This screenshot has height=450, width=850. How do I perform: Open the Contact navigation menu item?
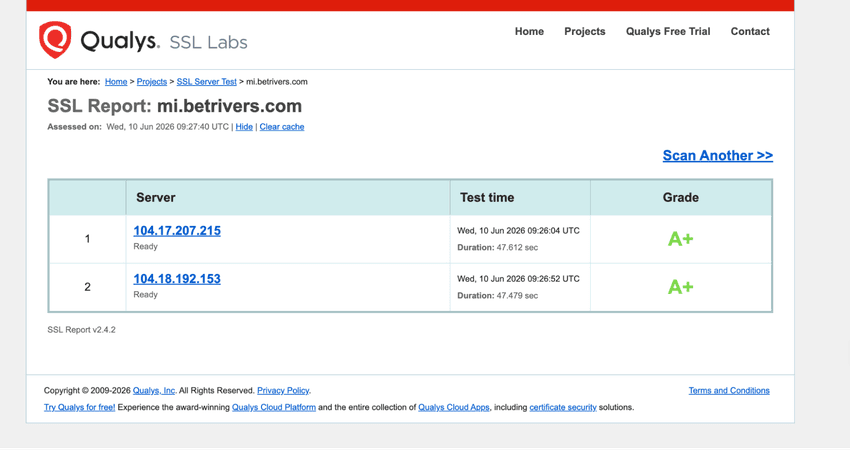point(750,31)
